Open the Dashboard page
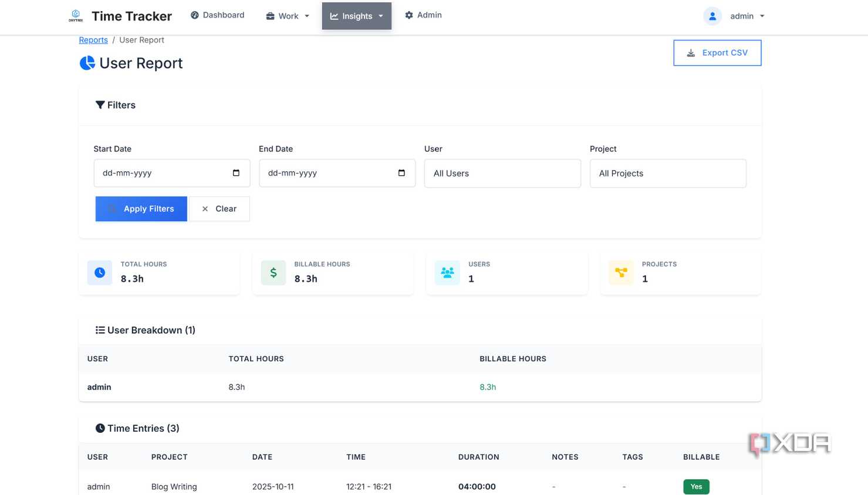 tap(218, 15)
